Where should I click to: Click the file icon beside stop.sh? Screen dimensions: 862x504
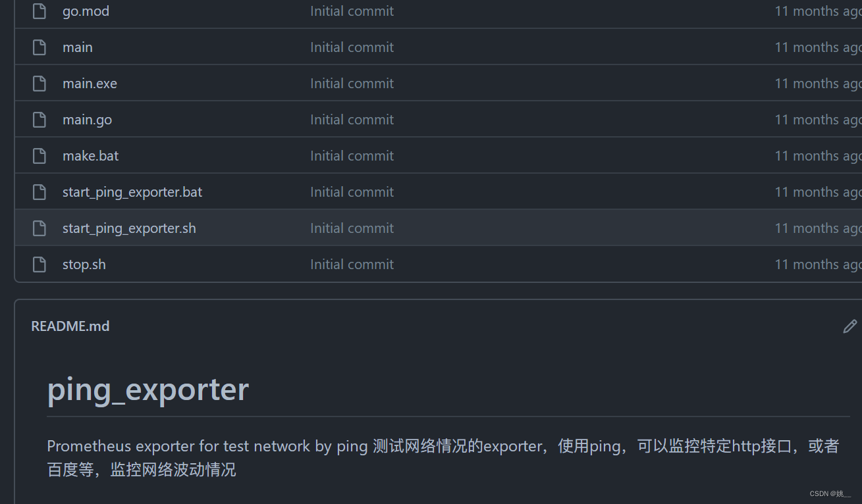click(39, 264)
